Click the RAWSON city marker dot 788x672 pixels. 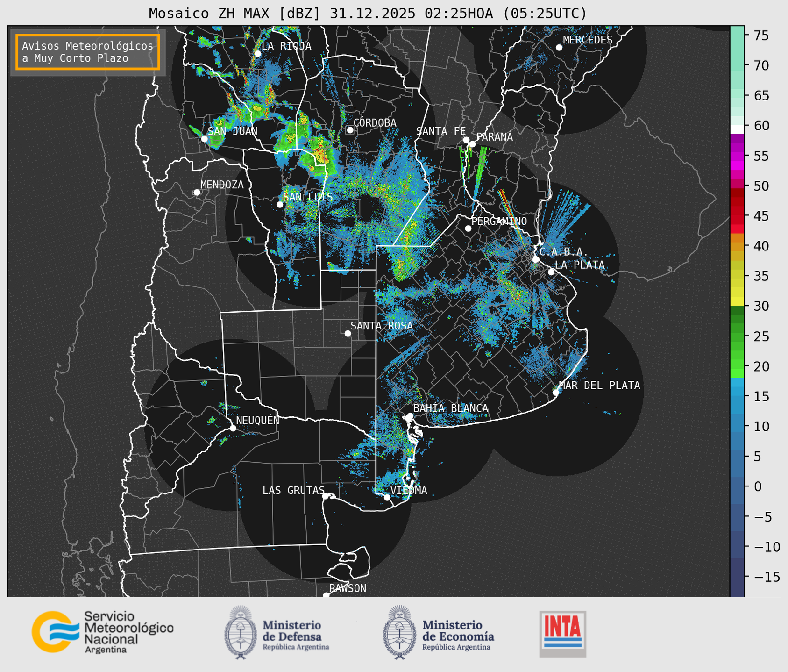point(326,595)
